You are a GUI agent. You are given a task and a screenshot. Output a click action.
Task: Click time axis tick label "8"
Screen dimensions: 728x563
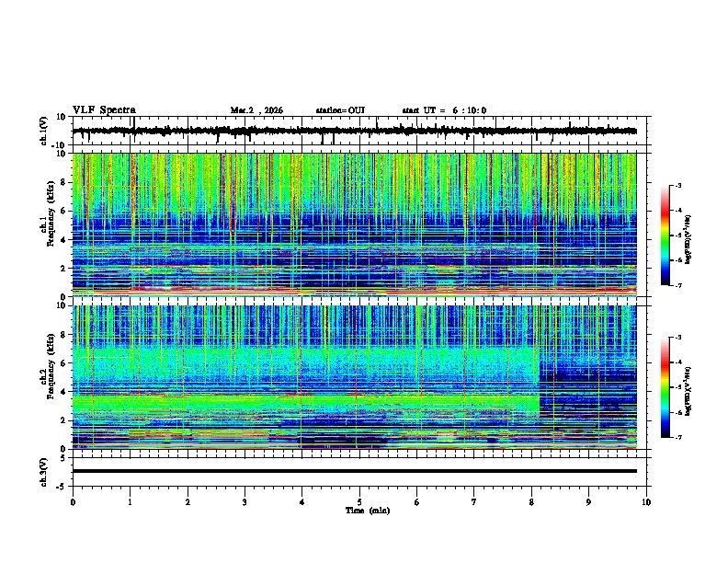[x=531, y=502]
